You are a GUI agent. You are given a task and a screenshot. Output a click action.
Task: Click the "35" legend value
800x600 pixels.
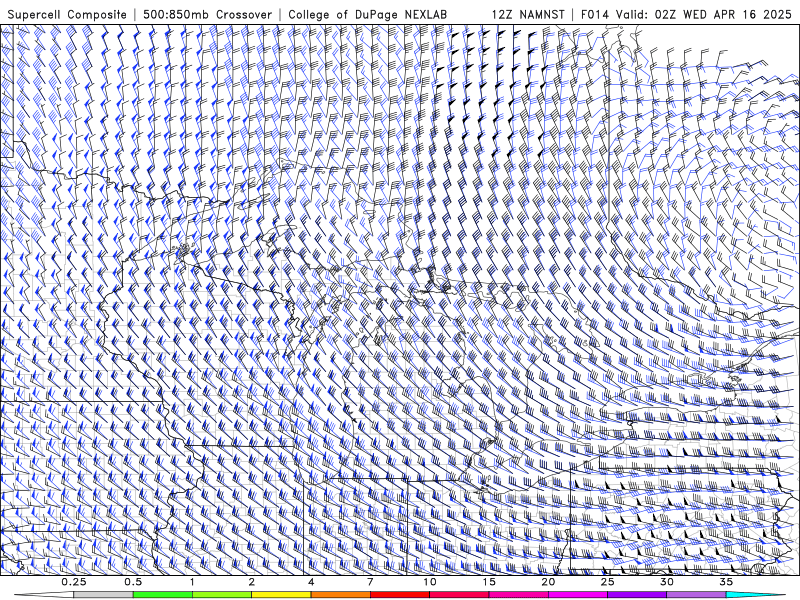coord(726,582)
